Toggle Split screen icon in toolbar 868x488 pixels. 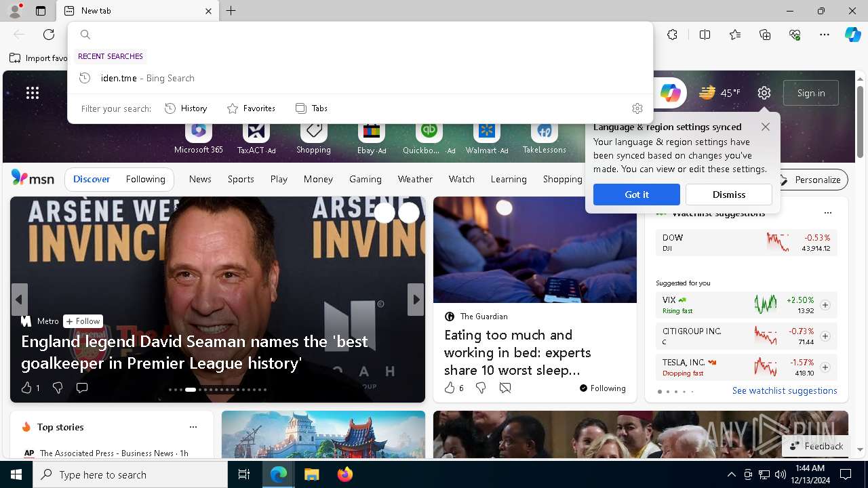tap(705, 35)
